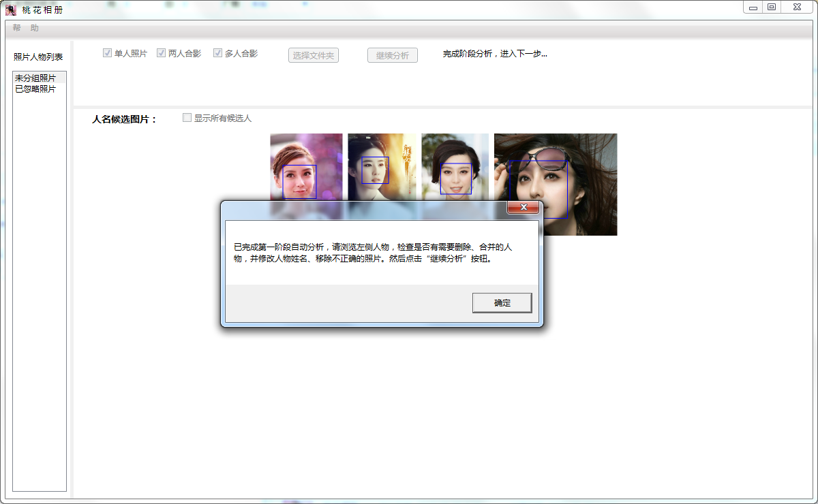Select the second candidate thumbnail with golden background
Image resolution: width=818 pixels, height=504 pixels.
382,167
